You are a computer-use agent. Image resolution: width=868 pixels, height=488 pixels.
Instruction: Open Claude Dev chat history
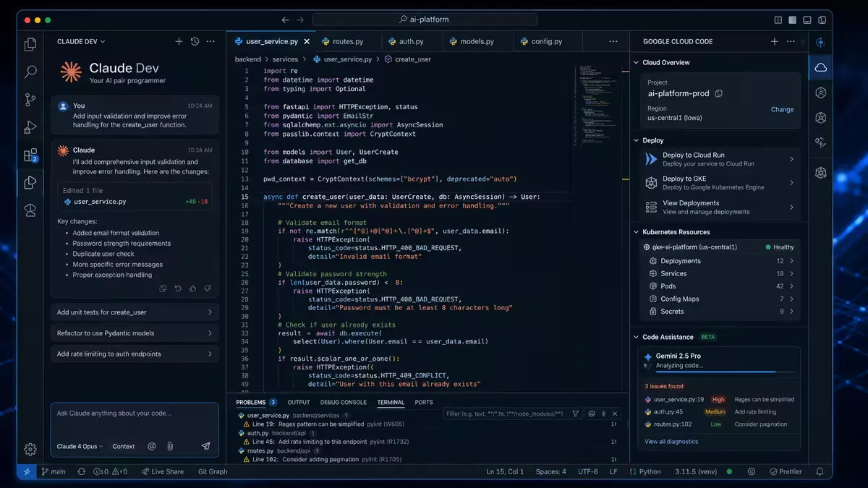point(195,41)
